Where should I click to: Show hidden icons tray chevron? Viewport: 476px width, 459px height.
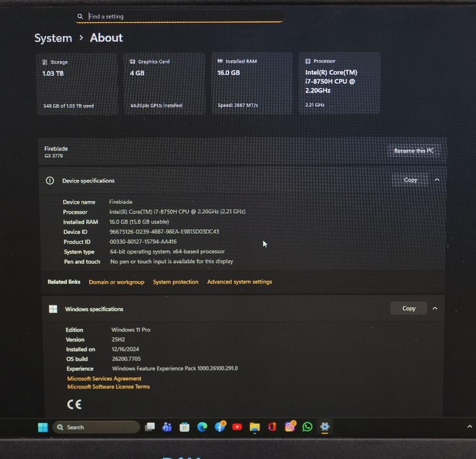[469, 427]
